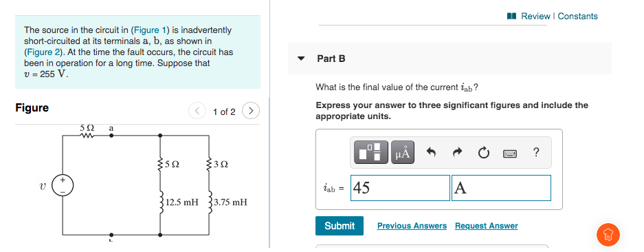Collapse Part B disclosure triangle
The image size is (644, 252).
tap(302, 59)
